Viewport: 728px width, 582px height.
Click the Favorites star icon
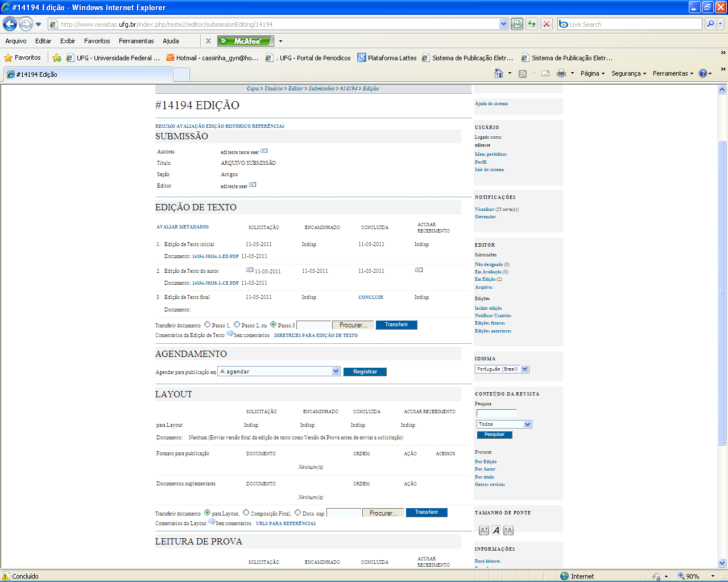[8, 57]
